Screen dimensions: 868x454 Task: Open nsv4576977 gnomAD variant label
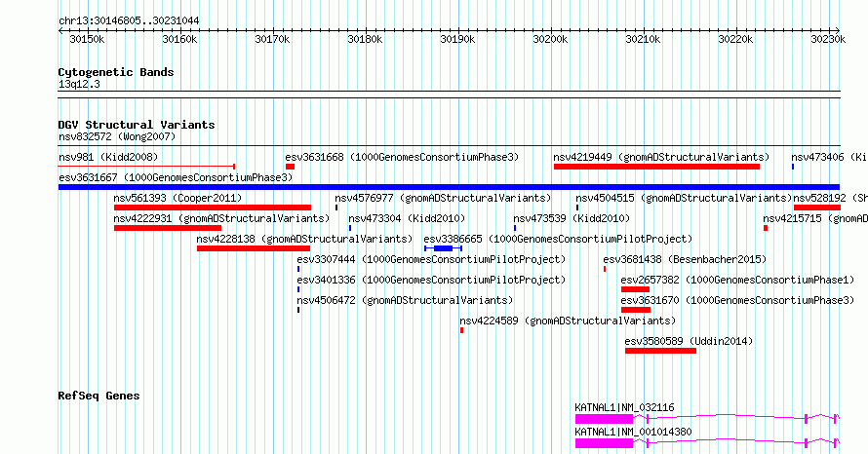(x=443, y=198)
